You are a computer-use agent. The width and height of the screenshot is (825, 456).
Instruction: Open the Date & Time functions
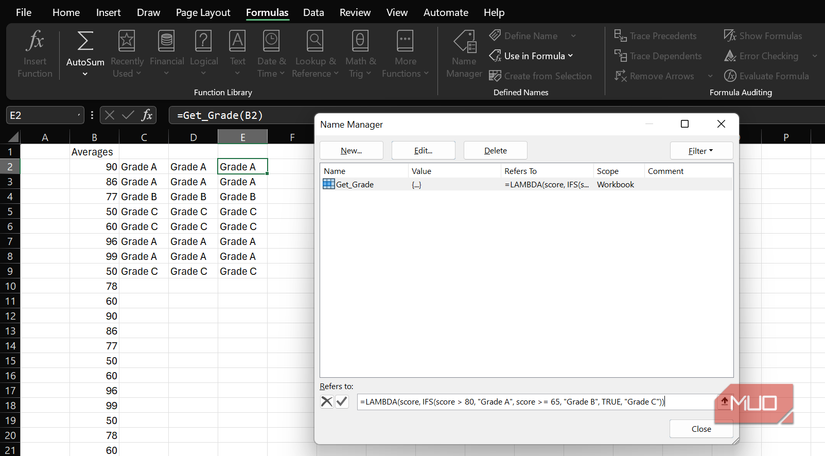point(271,53)
